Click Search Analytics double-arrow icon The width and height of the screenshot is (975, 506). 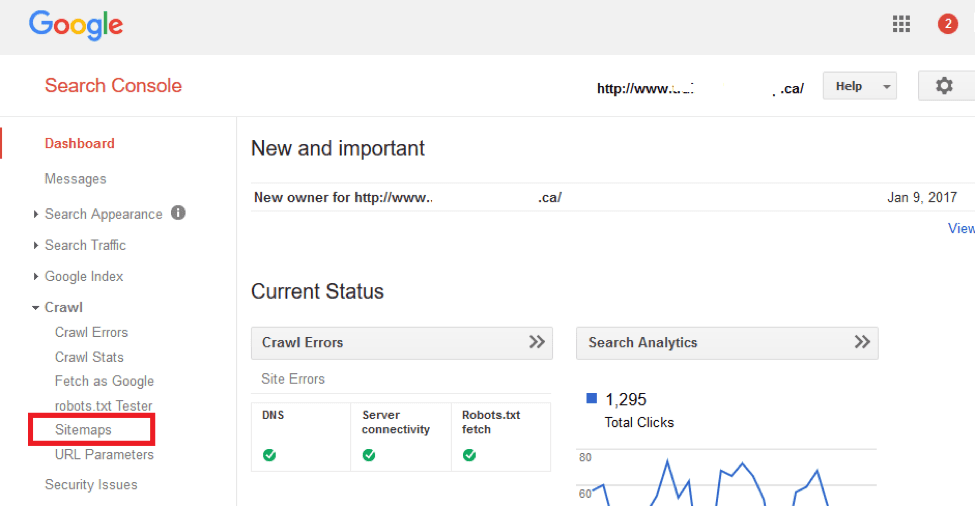(x=862, y=342)
